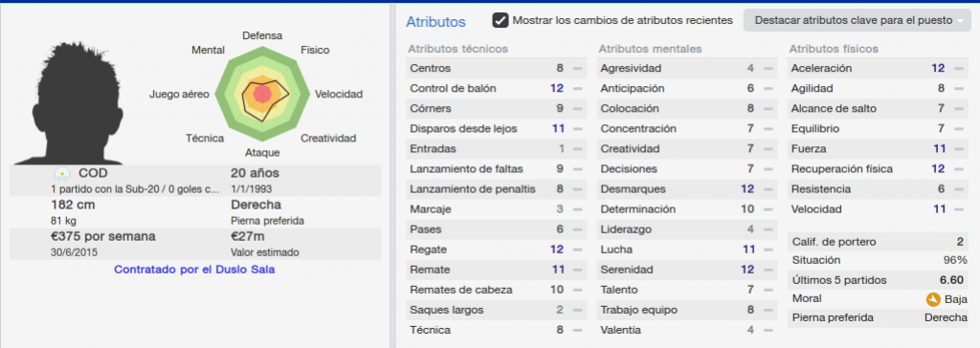Click the Últimos 5 partidos rating row
980x348 pixels.
click(879, 280)
